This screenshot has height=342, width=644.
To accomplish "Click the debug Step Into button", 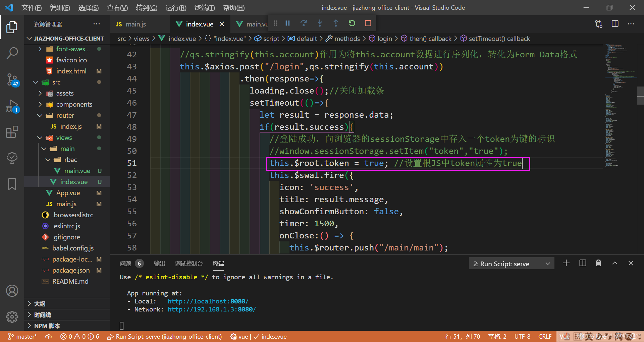I will click(320, 23).
